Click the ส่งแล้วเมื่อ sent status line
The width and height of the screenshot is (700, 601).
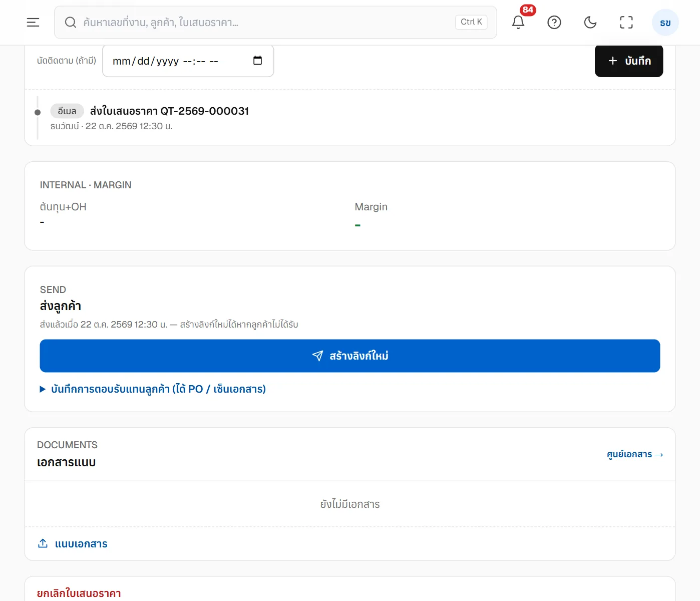pyautogui.click(x=169, y=325)
